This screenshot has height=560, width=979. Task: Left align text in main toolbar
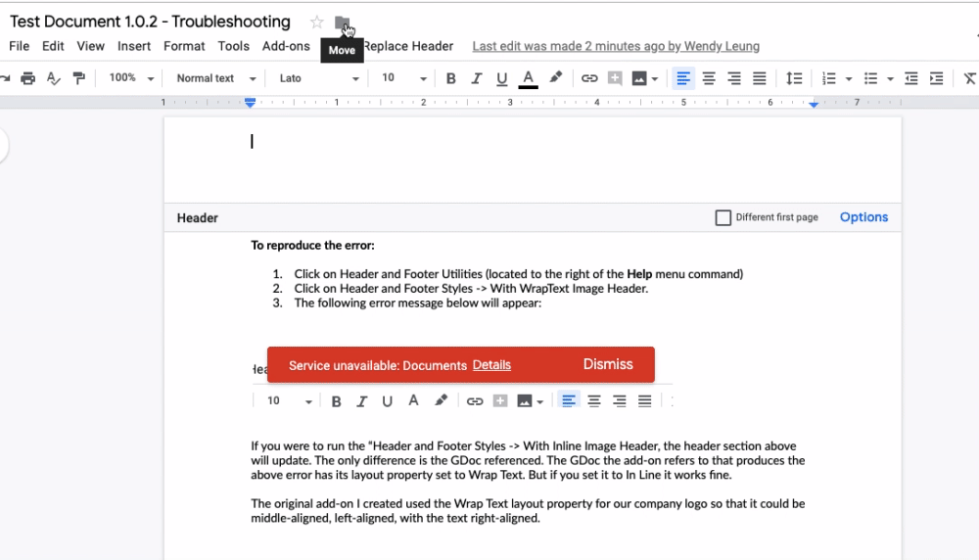point(683,78)
